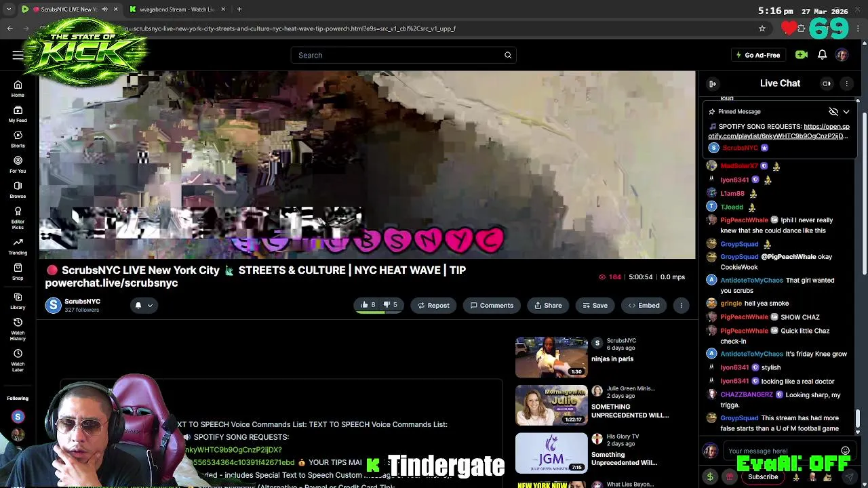
Task: Click the '327 followers' text
Action: 82,310
